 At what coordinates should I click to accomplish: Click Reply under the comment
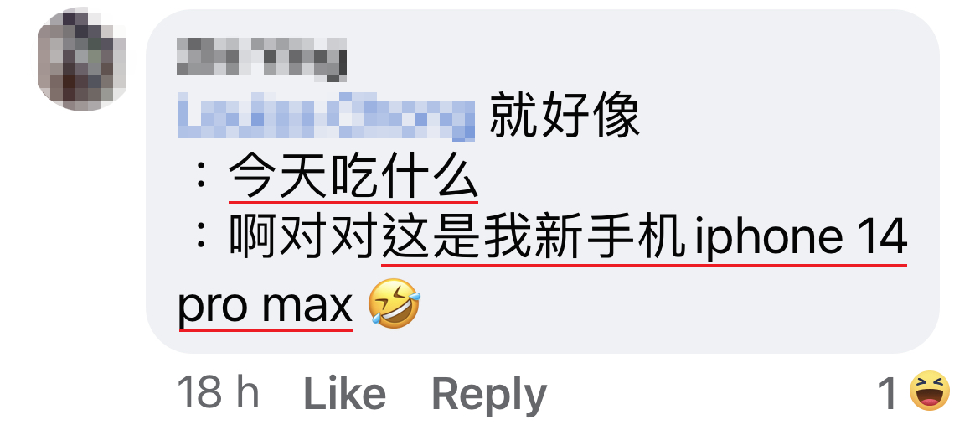click(x=489, y=395)
